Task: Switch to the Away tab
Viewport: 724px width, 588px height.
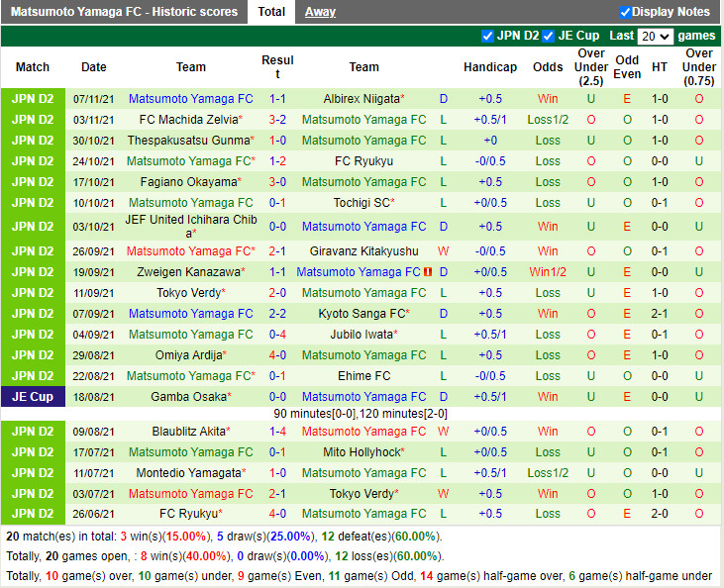Action: click(x=320, y=12)
